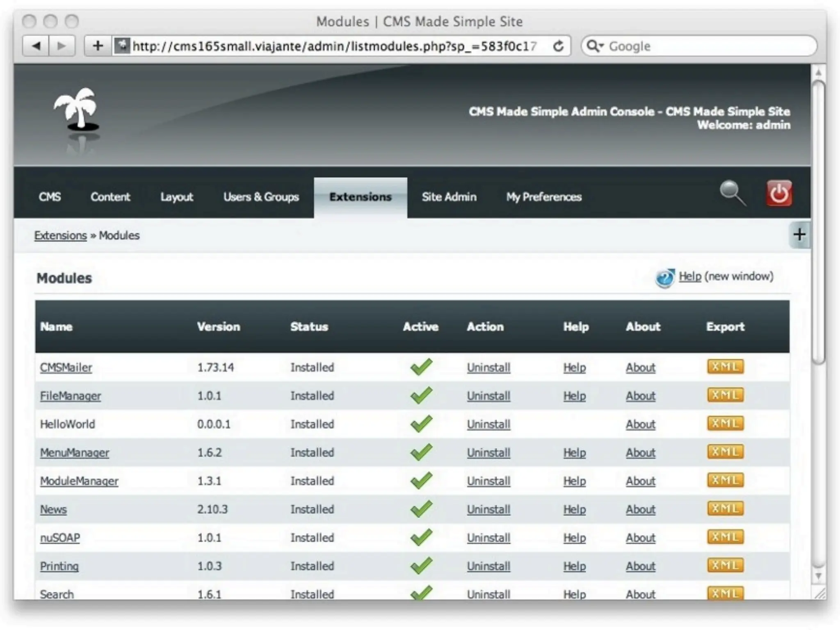Open the Printing module link
This screenshot has height=630, width=840.
point(59,566)
